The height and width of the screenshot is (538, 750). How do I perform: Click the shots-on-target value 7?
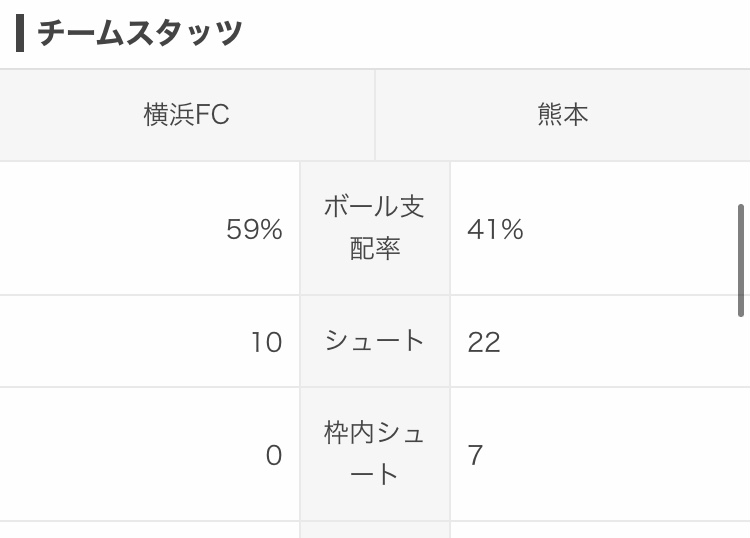coord(476,456)
